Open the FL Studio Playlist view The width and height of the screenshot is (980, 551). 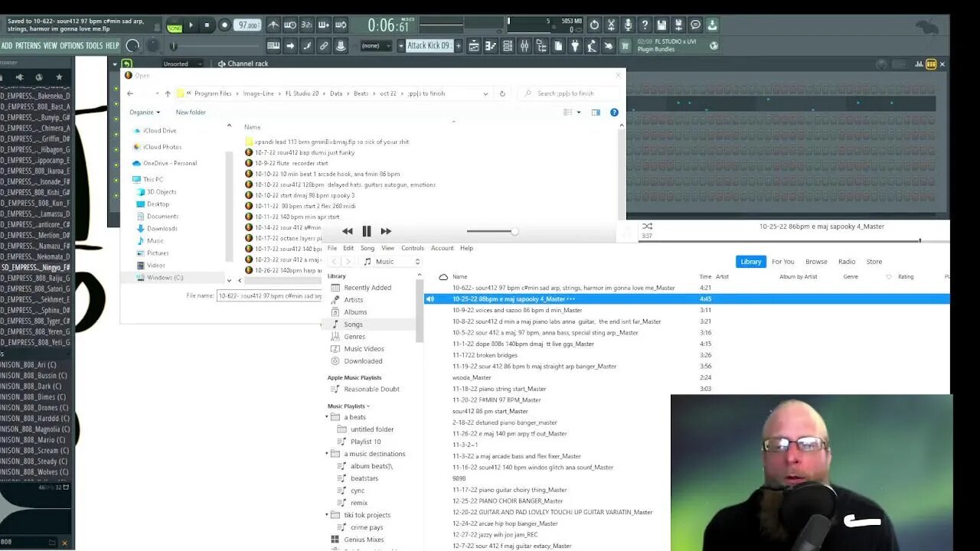tap(473, 46)
